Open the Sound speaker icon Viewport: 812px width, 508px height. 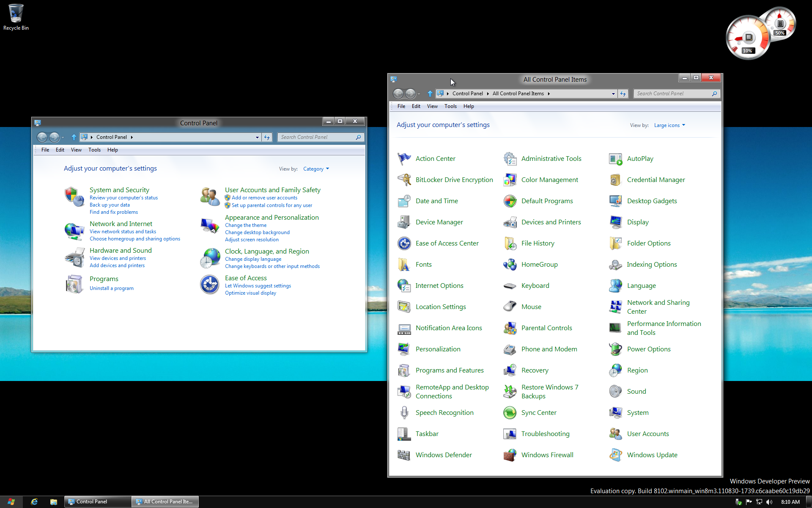(615, 392)
